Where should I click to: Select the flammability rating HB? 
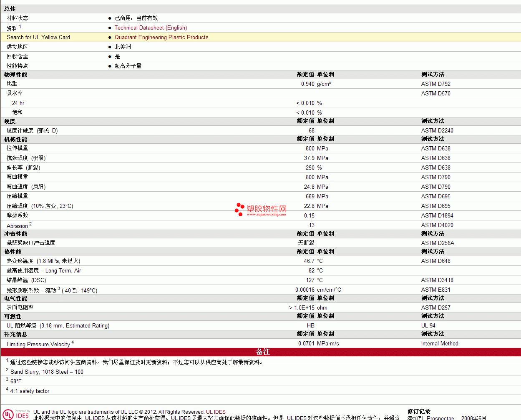(x=311, y=325)
